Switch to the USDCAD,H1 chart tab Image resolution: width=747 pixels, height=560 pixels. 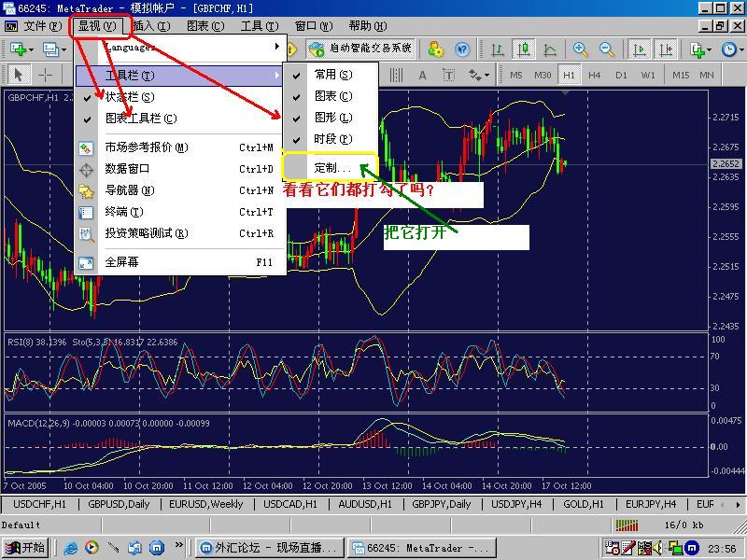point(290,504)
